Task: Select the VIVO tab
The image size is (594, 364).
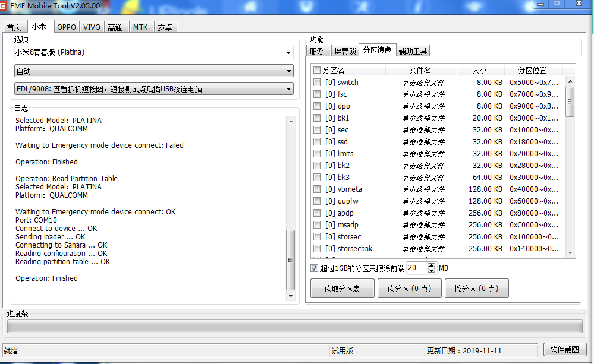Action: [92, 27]
